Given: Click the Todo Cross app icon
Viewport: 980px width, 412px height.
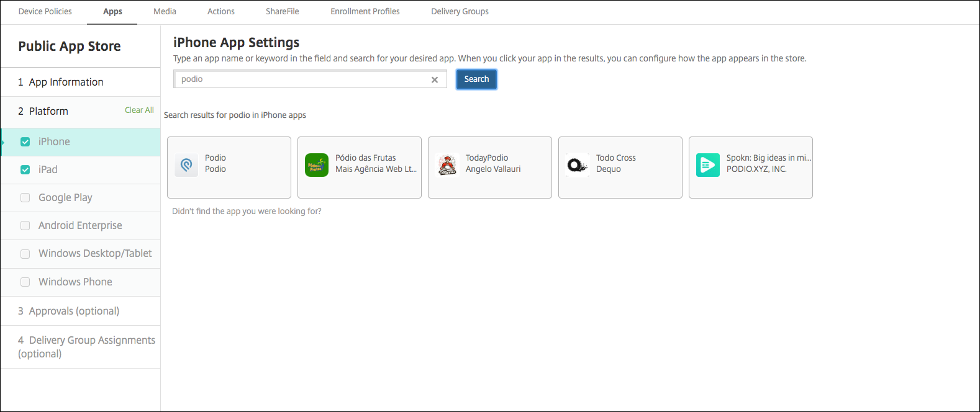Looking at the screenshot, I should click(578, 165).
